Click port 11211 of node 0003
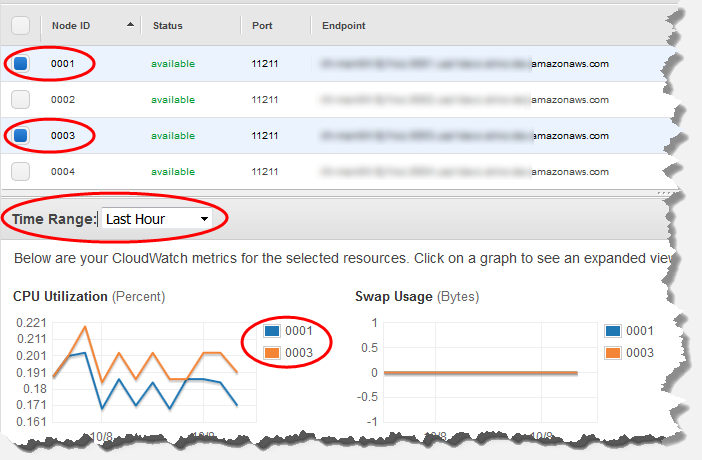 click(x=264, y=135)
